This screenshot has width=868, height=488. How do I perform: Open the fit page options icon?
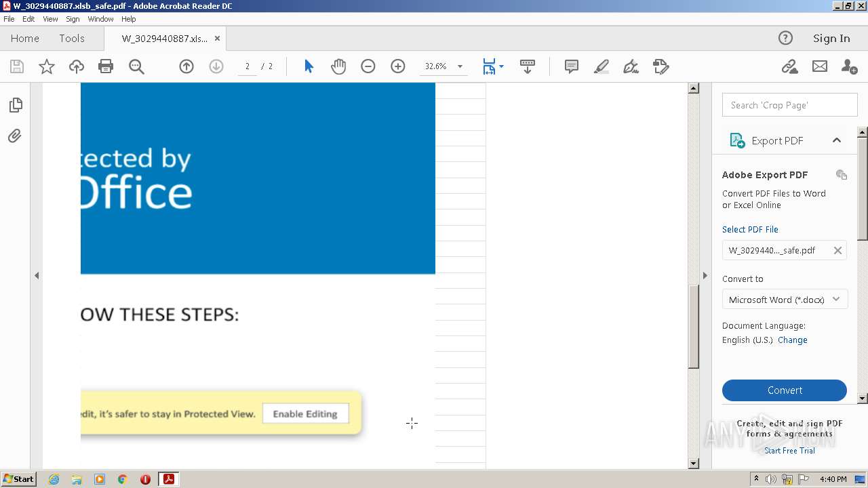tap(492, 66)
